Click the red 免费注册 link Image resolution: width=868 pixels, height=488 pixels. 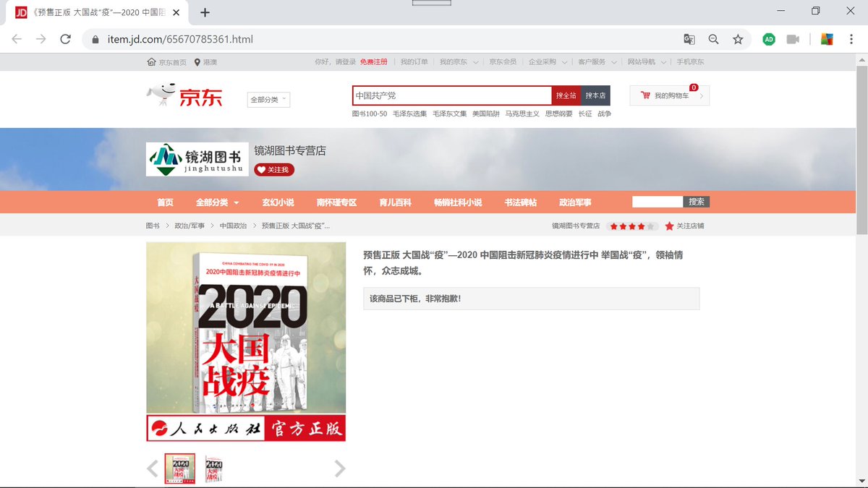[373, 62]
